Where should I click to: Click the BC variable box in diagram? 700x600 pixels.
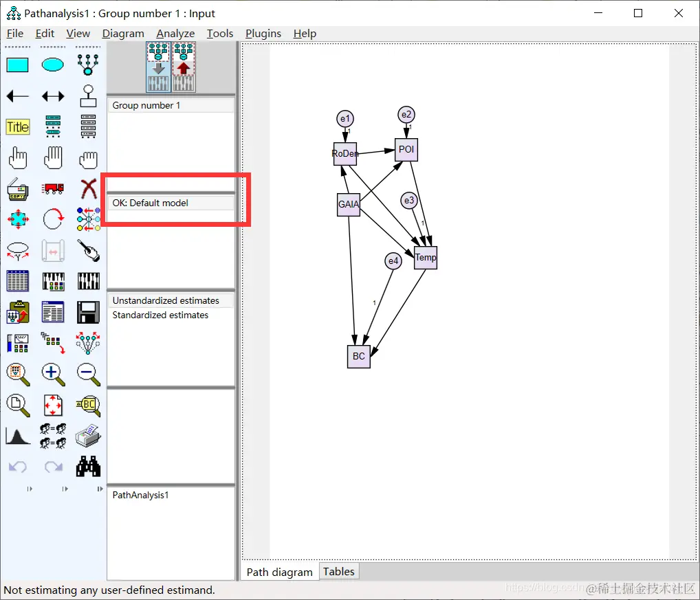coord(359,357)
